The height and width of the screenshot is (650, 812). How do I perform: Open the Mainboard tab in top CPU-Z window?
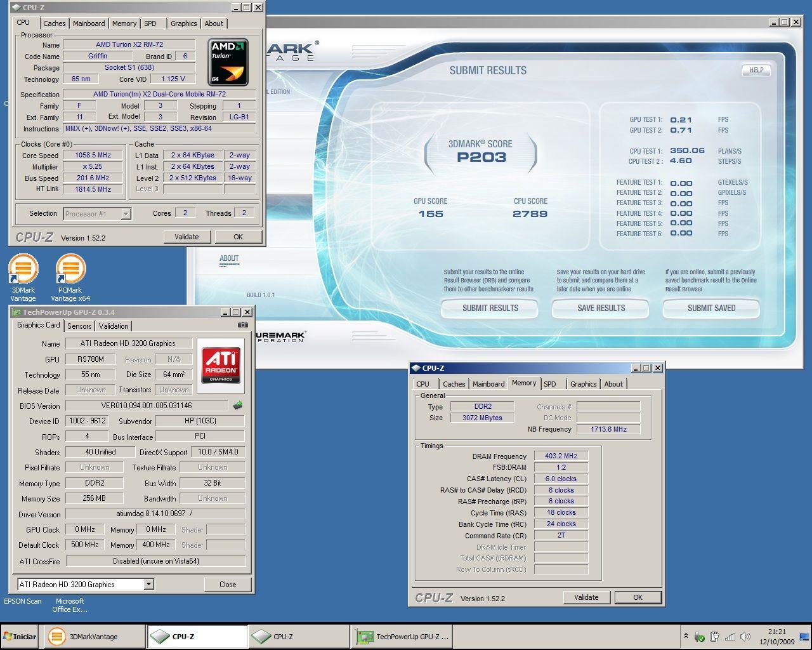89,23
